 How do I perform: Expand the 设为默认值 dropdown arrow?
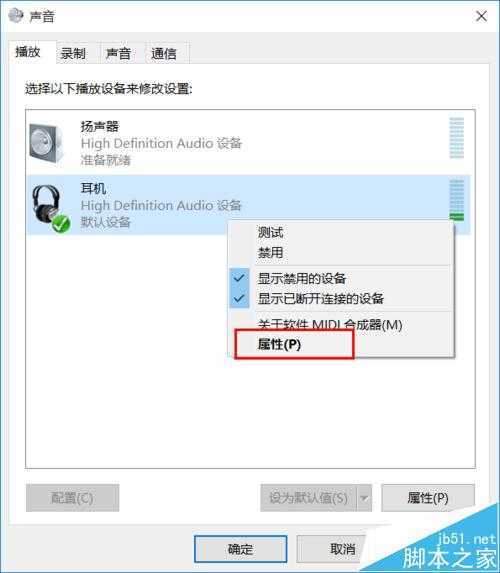click(x=364, y=498)
